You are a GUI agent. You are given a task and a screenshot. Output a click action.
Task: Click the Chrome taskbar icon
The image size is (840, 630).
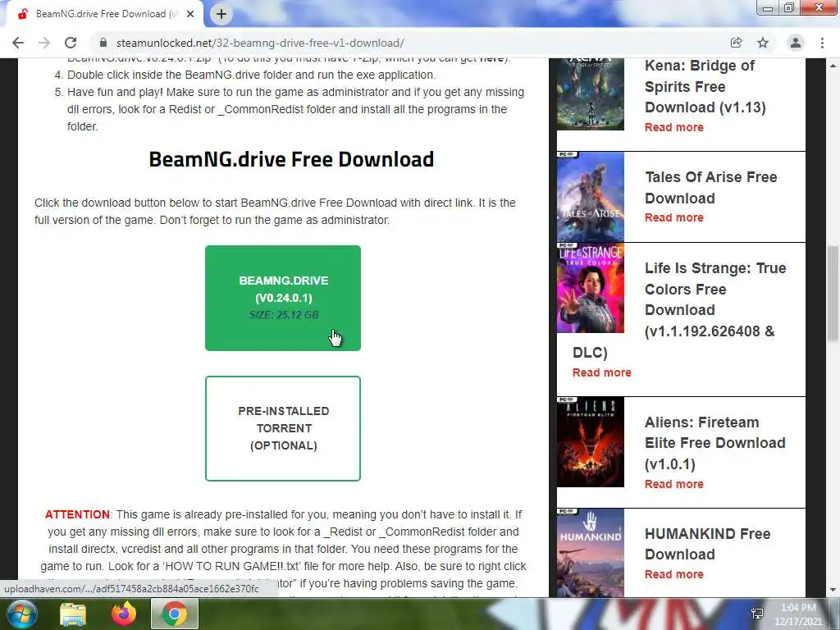click(x=175, y=614)
